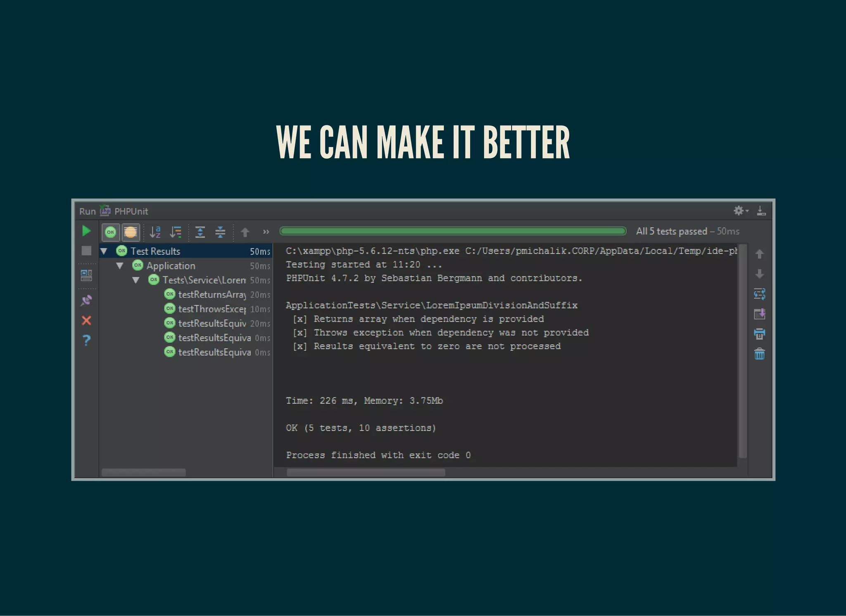Toggle show passed tests OK filter

pyautogui.click(x=111, y=232)
